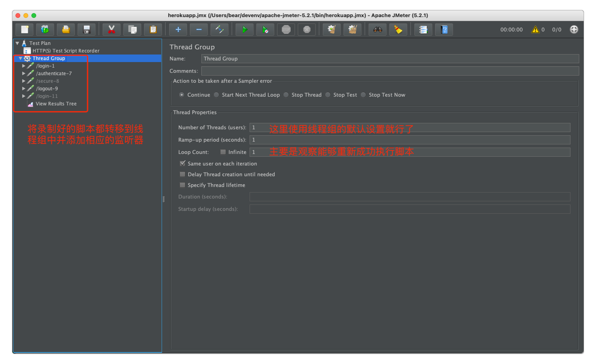
Task: Select the /authenticate-7 sampler
Action: tap(54, 74)
